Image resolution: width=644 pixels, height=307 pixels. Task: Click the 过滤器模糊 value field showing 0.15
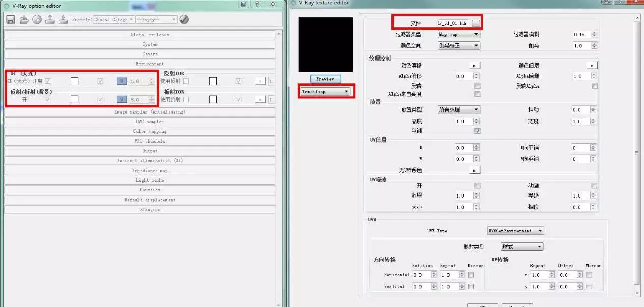tap(581, 34)
